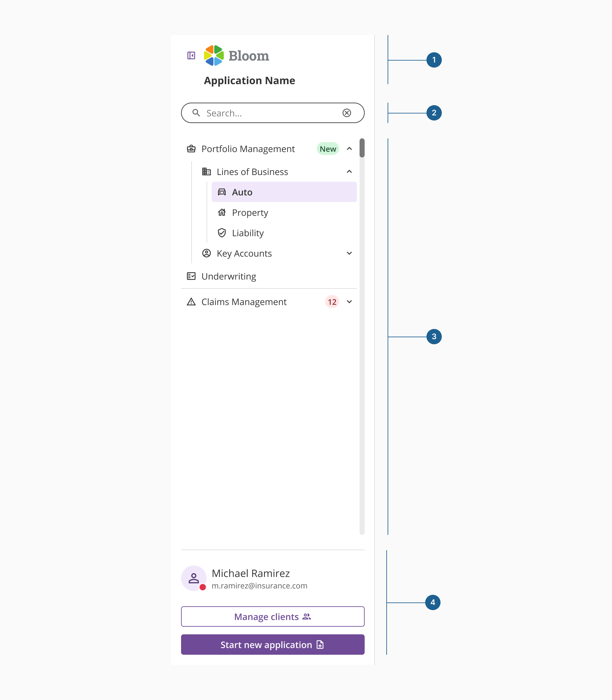Click the navigation scrollbar thumb
The height and width of the screenshot is (700, 612).
point(362,148)
